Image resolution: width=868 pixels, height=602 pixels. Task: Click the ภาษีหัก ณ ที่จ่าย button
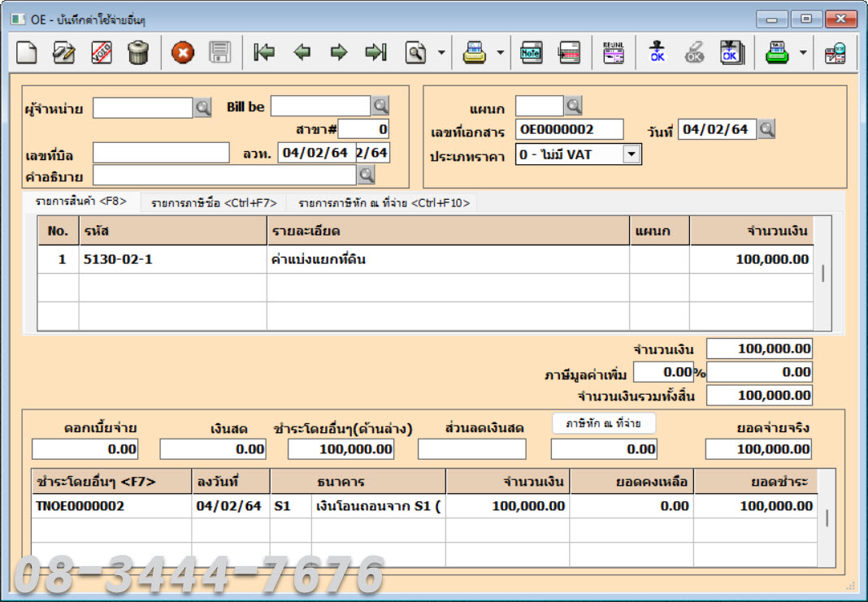coord(603,424)
